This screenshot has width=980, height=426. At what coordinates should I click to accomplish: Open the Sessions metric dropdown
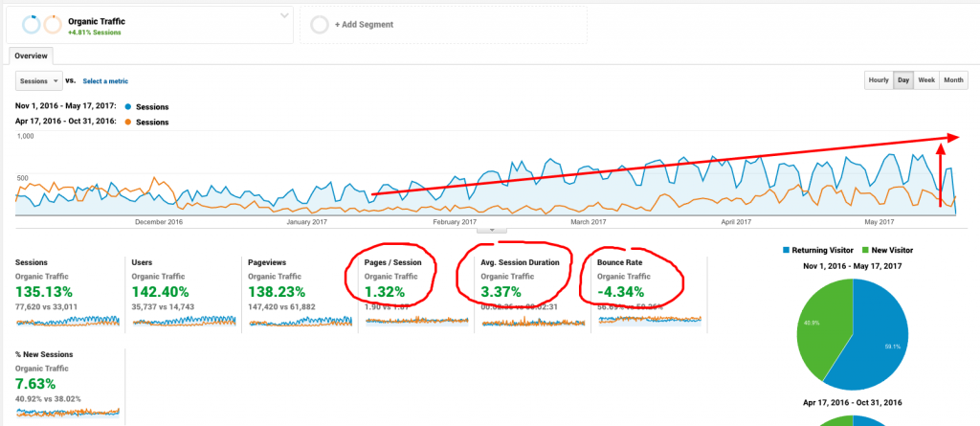coord(38,80)
